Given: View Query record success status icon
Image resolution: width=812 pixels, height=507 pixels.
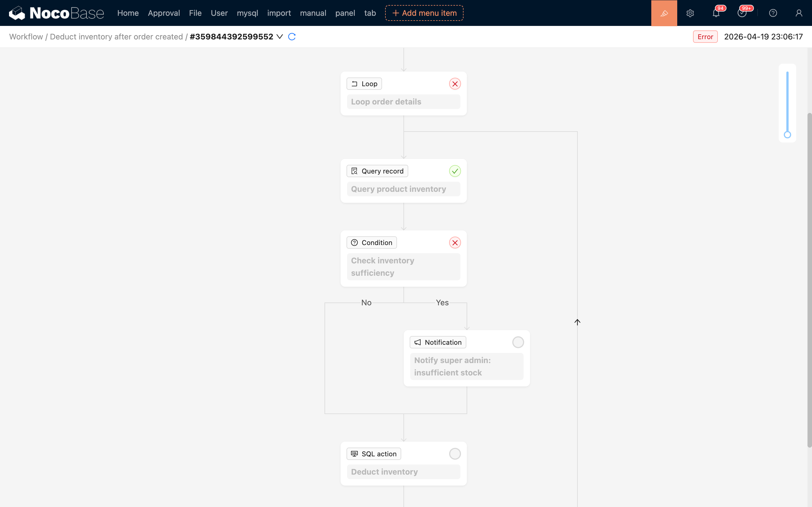Looking at the screenshot, I should coord(455,171).
